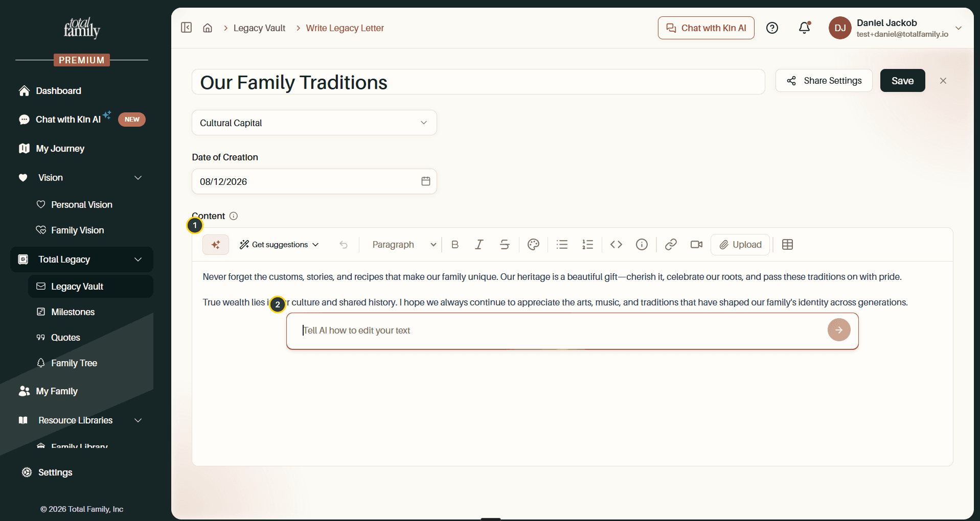This screenshot has width=980, height=521.
Task: Show Content field info tooltip
Action: [x=234, y=216]
